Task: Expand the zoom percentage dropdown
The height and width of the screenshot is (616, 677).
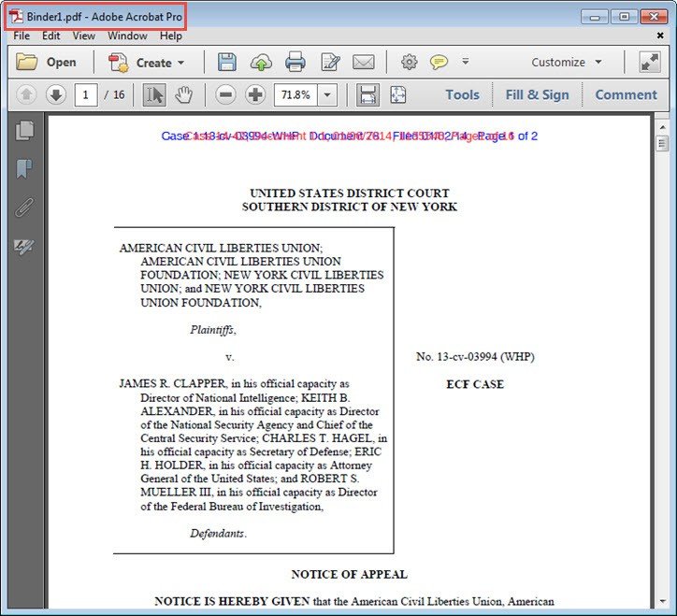Action: coord(327,94)
